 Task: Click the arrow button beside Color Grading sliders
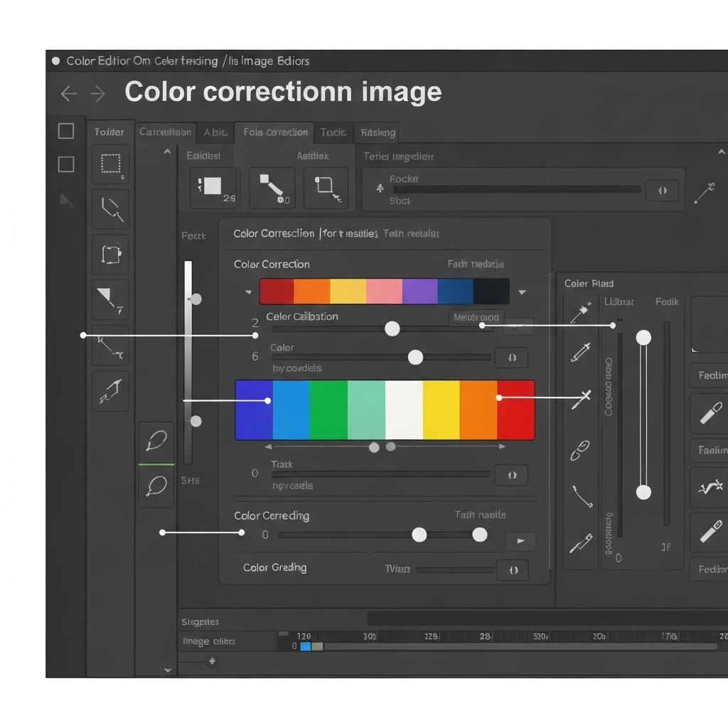(x=520, y=541)
